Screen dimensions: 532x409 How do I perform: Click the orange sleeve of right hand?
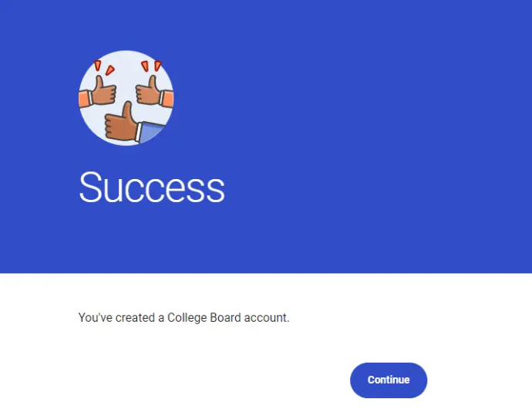[168, 99]
